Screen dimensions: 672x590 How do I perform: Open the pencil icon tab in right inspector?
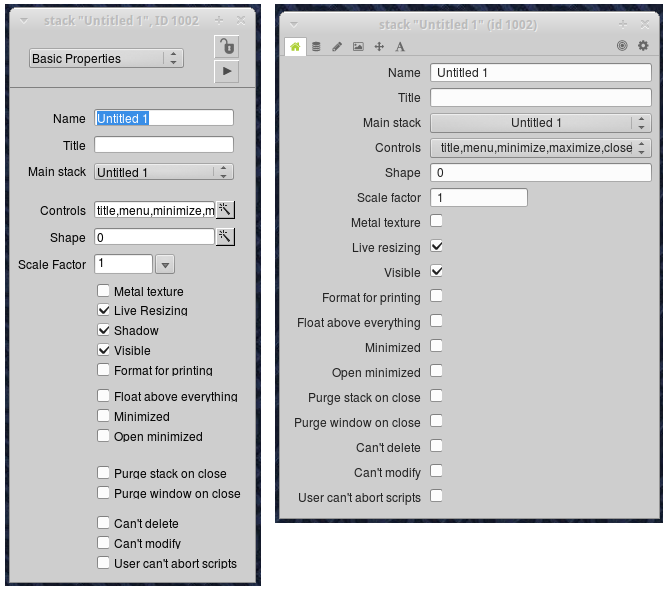pos(337,46)
